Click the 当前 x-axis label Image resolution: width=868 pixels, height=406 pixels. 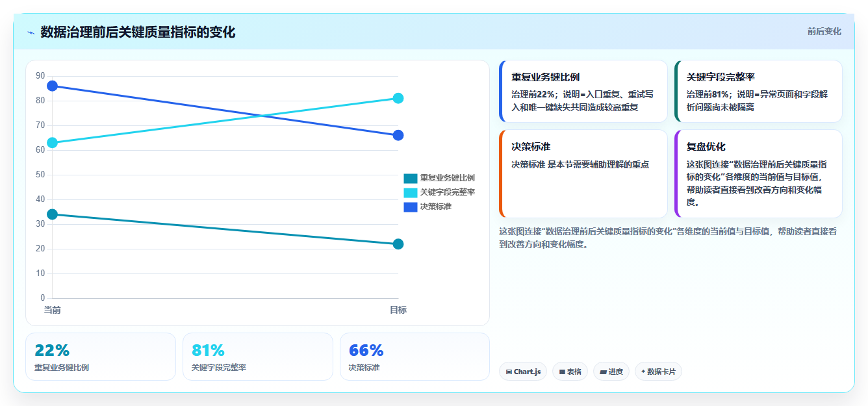click(x=52, y=310)
